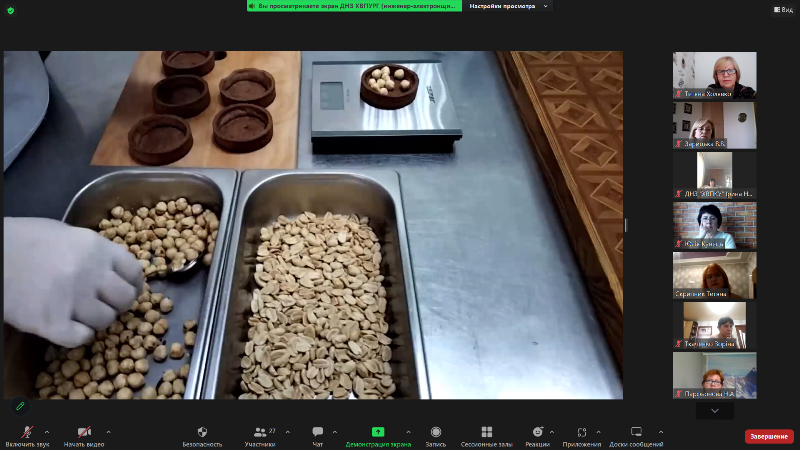Screen dimensions: 800x450
Task: Select the top participant video with glasses
Action: click(714, 75)
